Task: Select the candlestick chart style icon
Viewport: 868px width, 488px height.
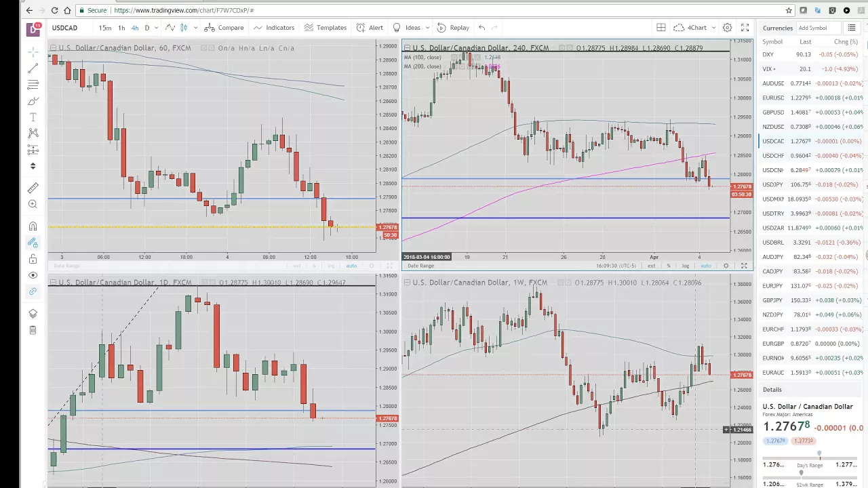Action: [x=184, y=28]
